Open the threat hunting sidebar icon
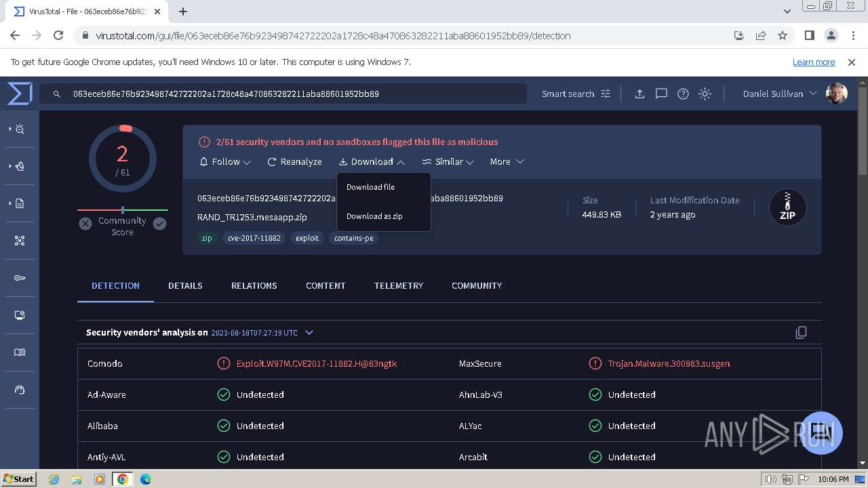 20,129
